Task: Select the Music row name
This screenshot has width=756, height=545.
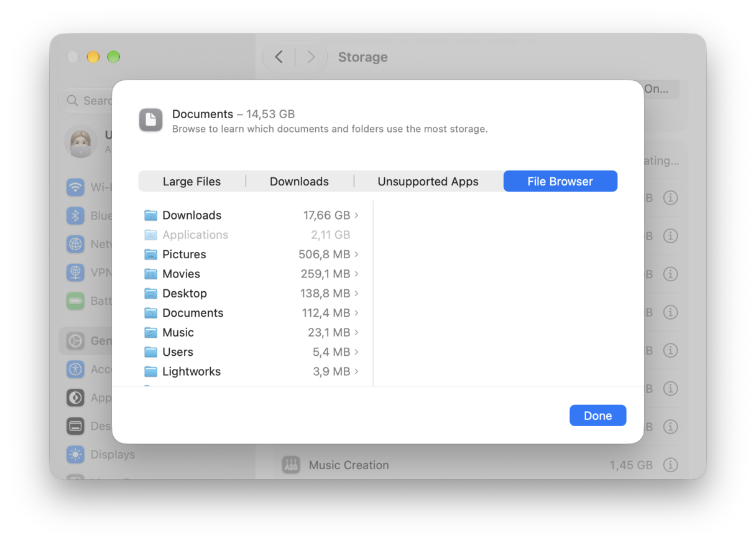Action: pyautogui.click(x=178, y=332)
